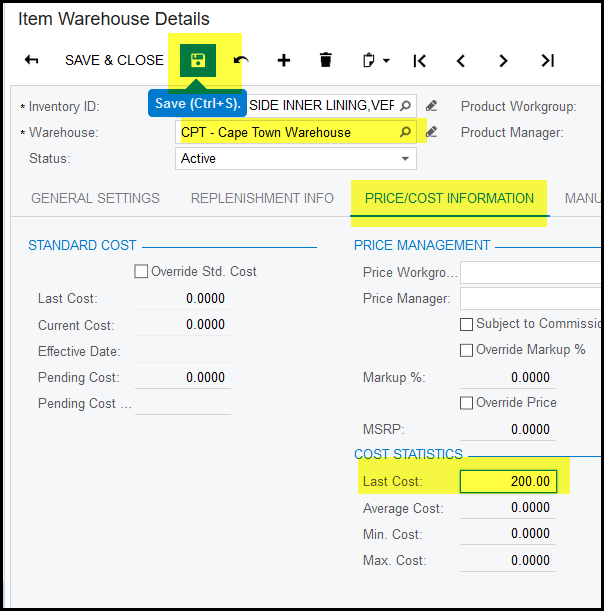Open Warehouse lookup magnifier for CPT
Screen dimensions: 604x611
click(x=405, y=132)
